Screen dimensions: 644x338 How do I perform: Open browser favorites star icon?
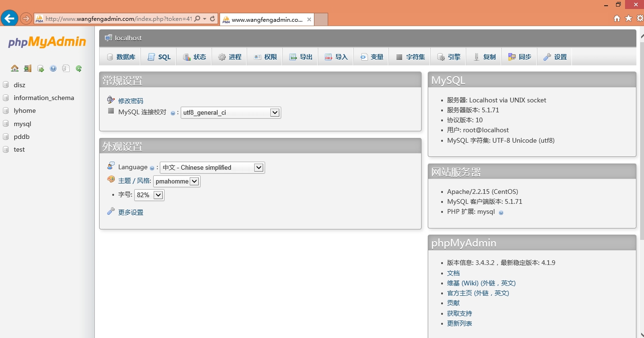point(628,18)
